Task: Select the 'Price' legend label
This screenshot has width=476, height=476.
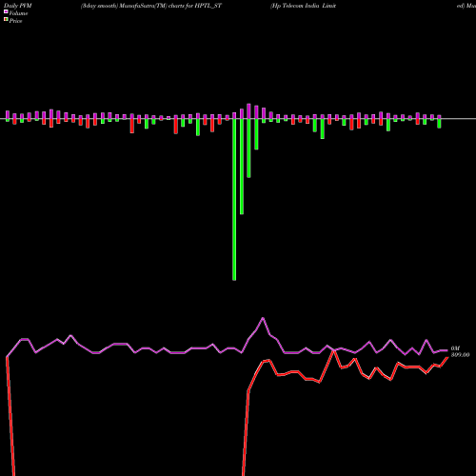Action: pos(15,21)
